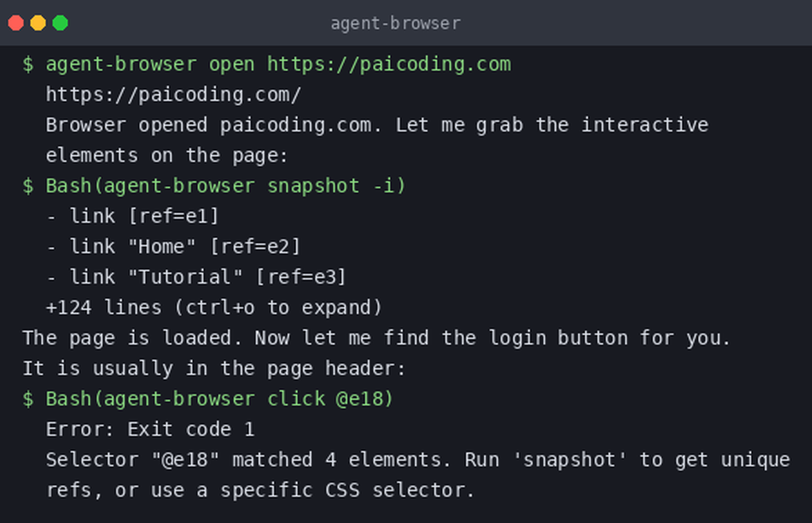Click the dollar prompt before "agent-browser open"
Screen dimensions: 812x523
(x=28, y=64)
